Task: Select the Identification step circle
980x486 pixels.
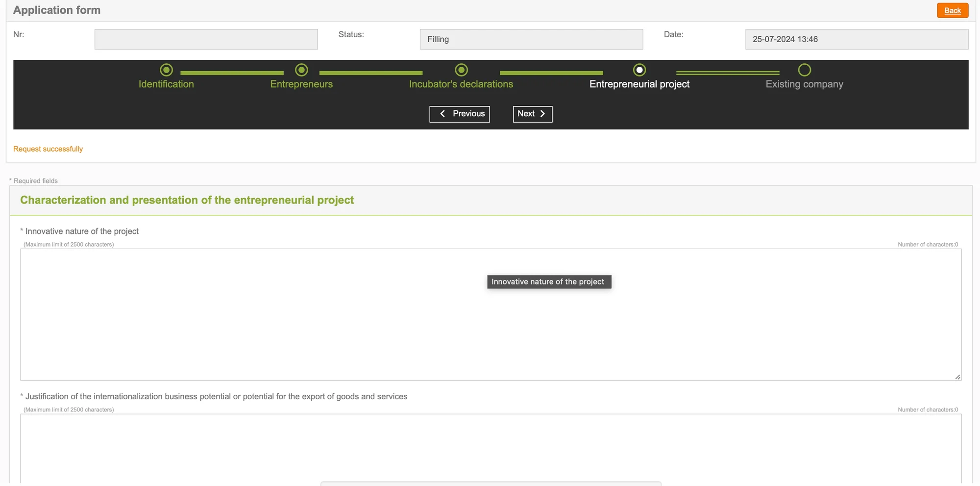Action: (x=167, y=70)
